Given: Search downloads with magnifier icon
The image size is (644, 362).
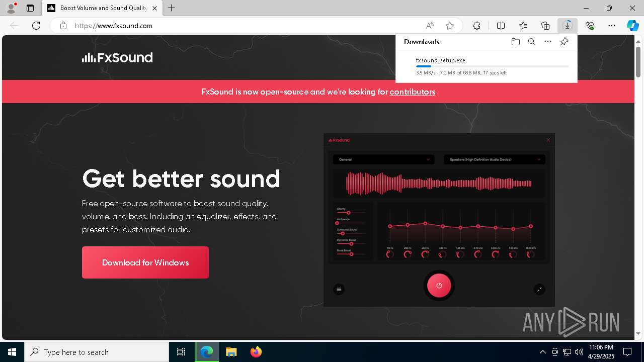Looking at the screenshot, I should click(x=532, y=42).
